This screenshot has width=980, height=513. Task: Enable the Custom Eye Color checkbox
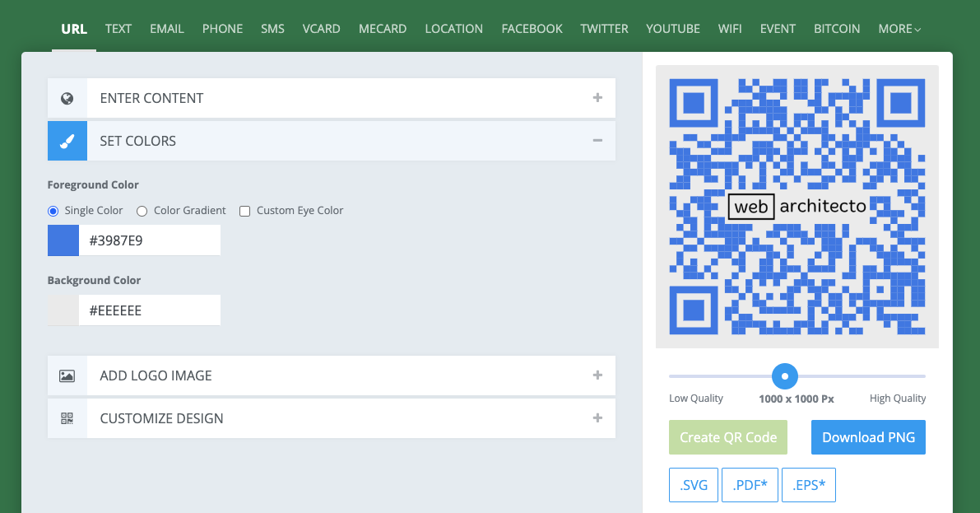[x=244, y=211]
